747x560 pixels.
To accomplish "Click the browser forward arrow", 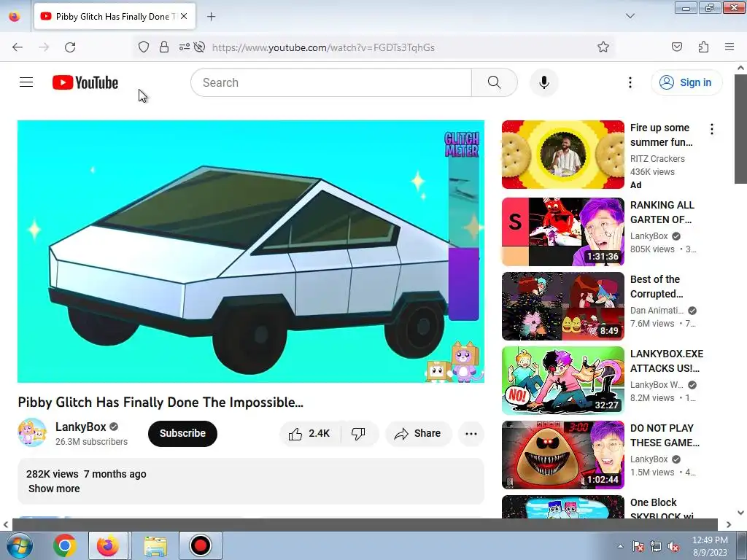I will pos(44,47).
